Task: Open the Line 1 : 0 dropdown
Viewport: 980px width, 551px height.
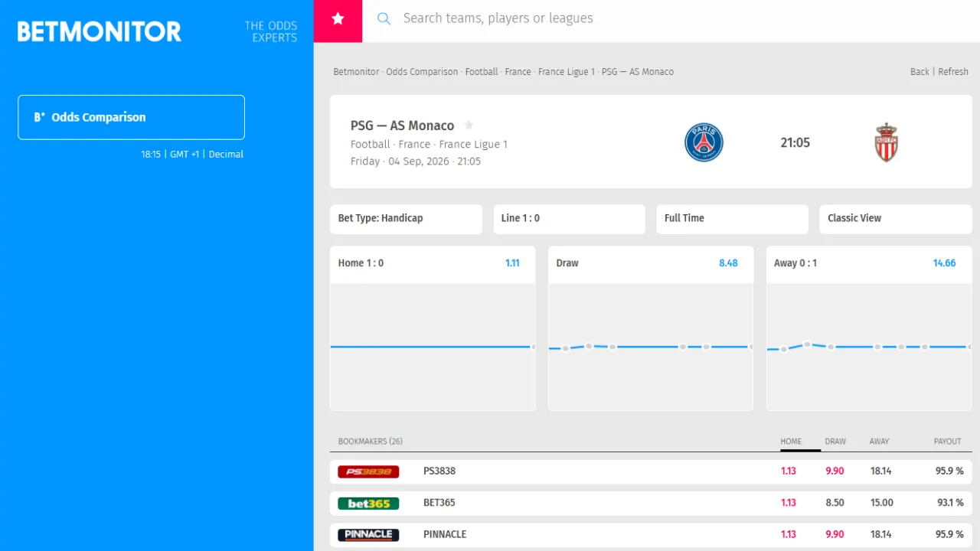Action: 569,219
